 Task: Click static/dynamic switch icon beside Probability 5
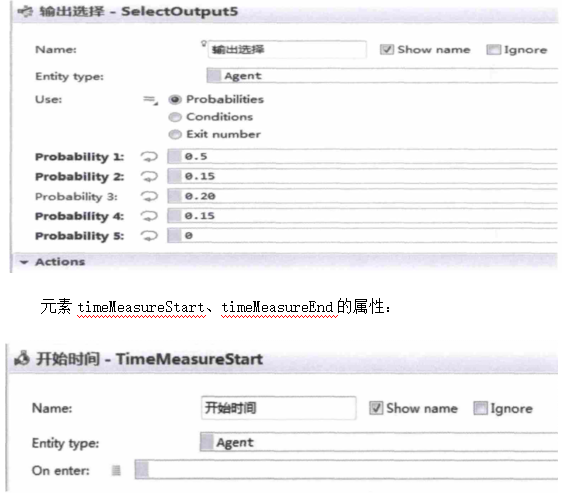tap(149, 236)
